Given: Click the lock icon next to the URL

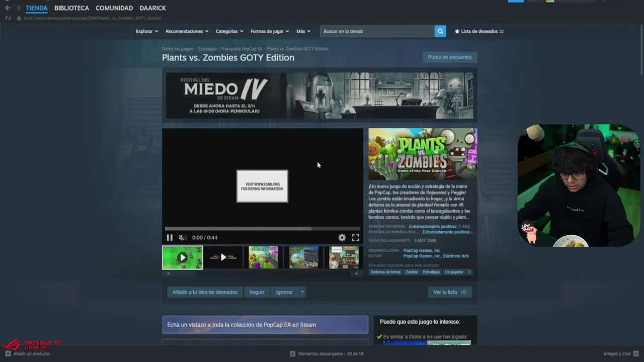Looking at the screenshot, I should [x=19, y=18].
